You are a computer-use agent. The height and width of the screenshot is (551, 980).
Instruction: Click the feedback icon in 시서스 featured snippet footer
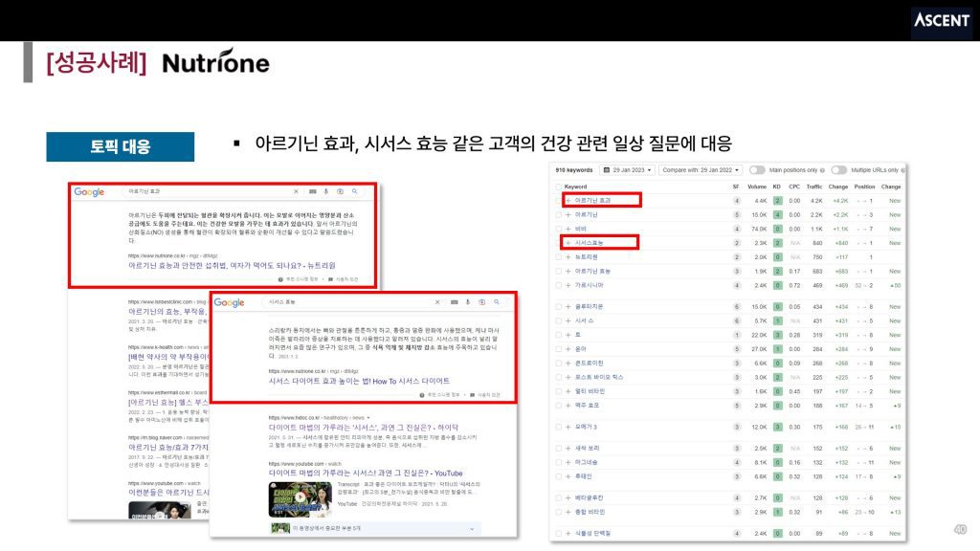tap(472, 395)
